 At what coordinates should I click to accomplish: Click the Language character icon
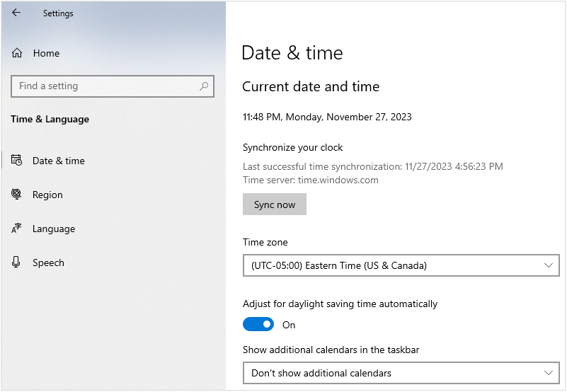(17, 229)
